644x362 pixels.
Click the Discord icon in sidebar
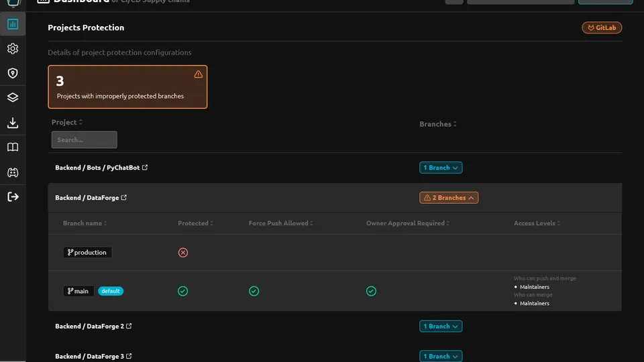click(13, 172)
